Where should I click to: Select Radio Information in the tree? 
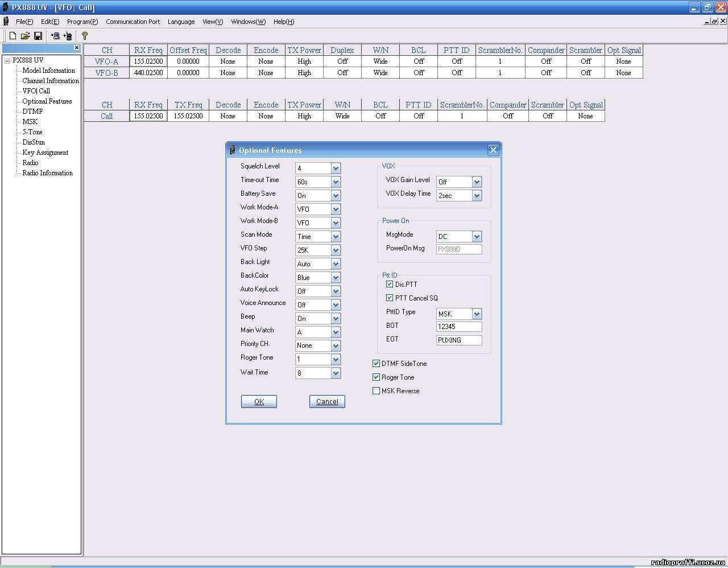click(47, 173)
